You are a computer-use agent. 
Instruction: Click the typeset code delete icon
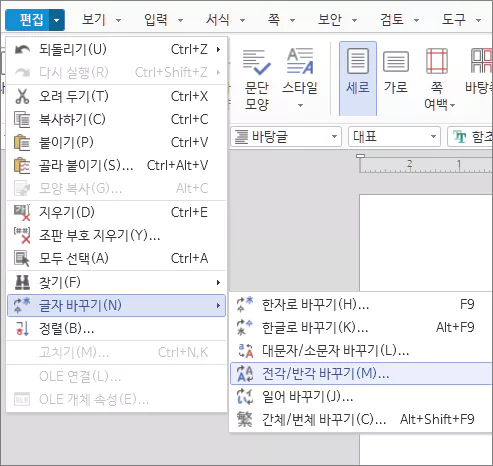point(22,235)
